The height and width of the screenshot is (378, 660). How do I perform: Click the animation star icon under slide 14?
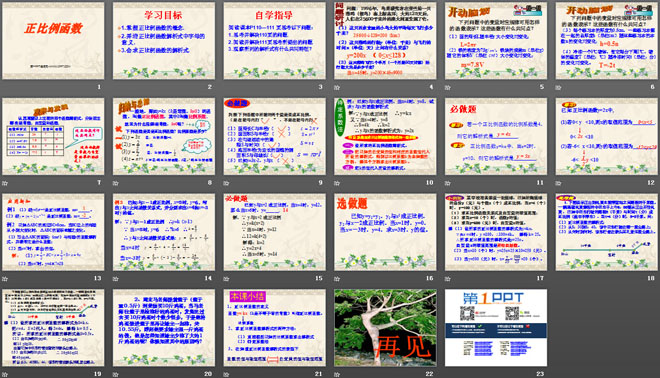point(116,279)
